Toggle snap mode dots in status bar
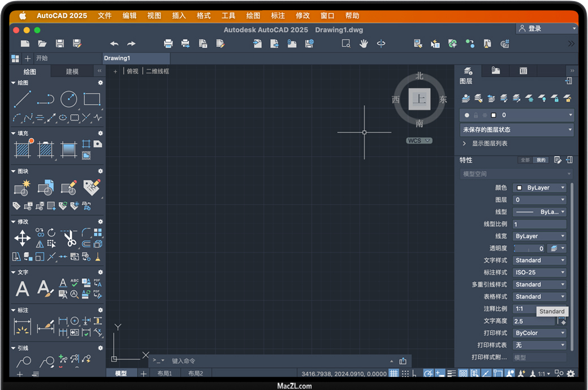The width and height of the screenshot is (588, 390). tap(404, 374)
